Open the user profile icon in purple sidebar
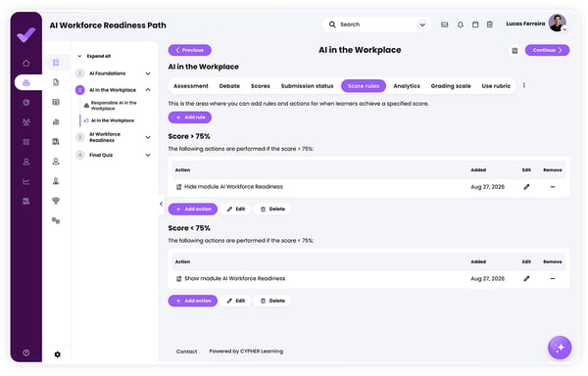The height and width of the screenshot is (376, 588). (26, 162)
